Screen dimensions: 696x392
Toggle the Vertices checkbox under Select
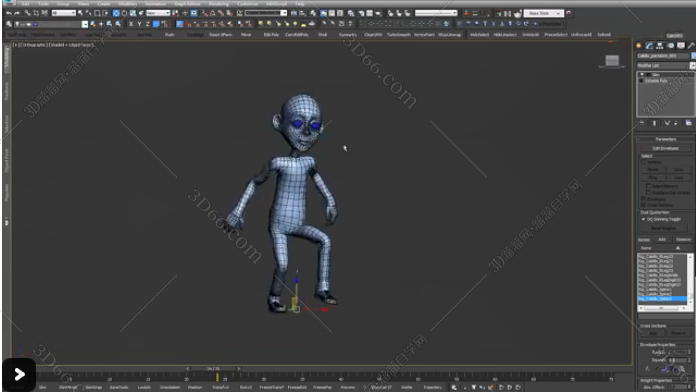644,162
